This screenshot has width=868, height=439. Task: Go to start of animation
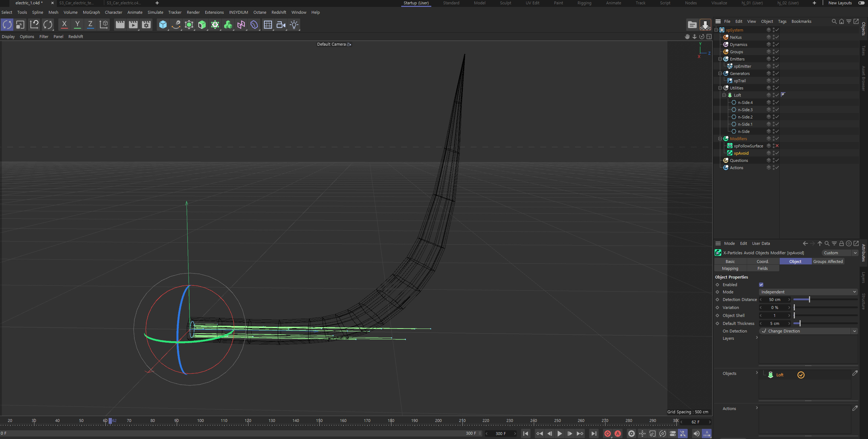pyautogui.click(x=526, y=434)
